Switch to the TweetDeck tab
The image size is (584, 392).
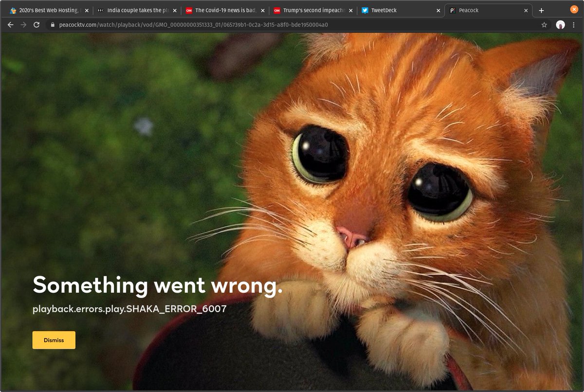point(389,10)
